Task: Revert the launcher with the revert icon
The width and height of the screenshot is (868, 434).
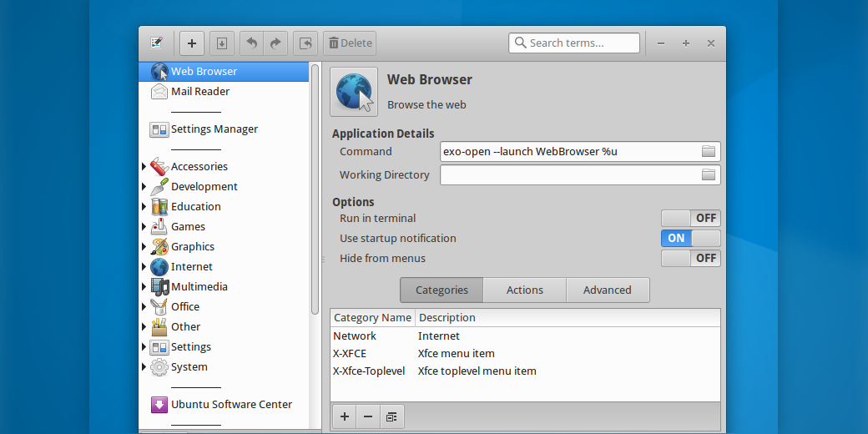Action: [x=305, y=43]
